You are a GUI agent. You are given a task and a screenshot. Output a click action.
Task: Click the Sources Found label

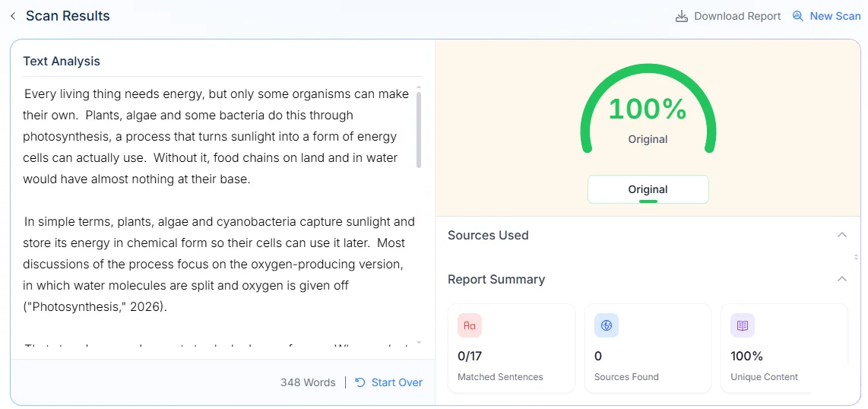tap(626, 377)
